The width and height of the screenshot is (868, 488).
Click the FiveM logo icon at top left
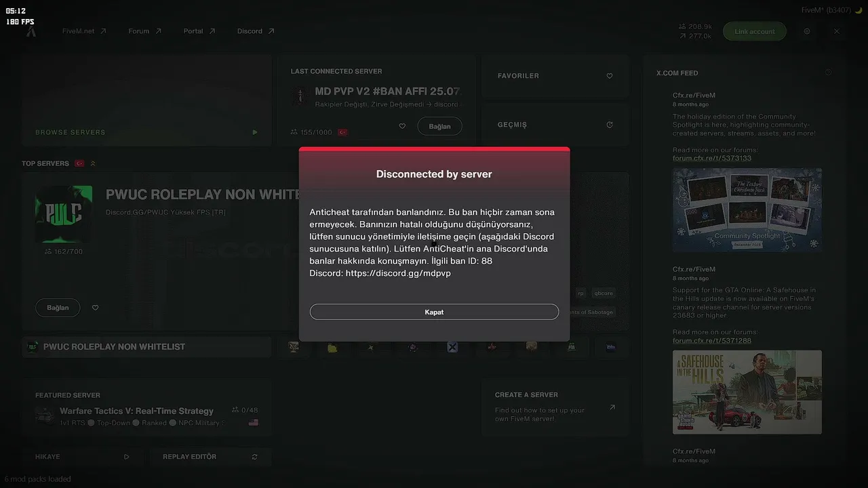(x=31, y=31)
